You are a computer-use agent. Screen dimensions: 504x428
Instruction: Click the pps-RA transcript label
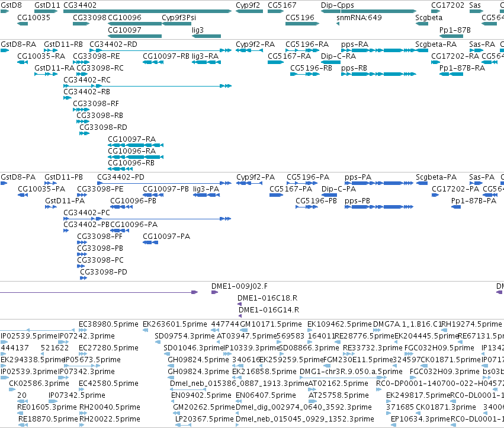[x=355, y=44]
